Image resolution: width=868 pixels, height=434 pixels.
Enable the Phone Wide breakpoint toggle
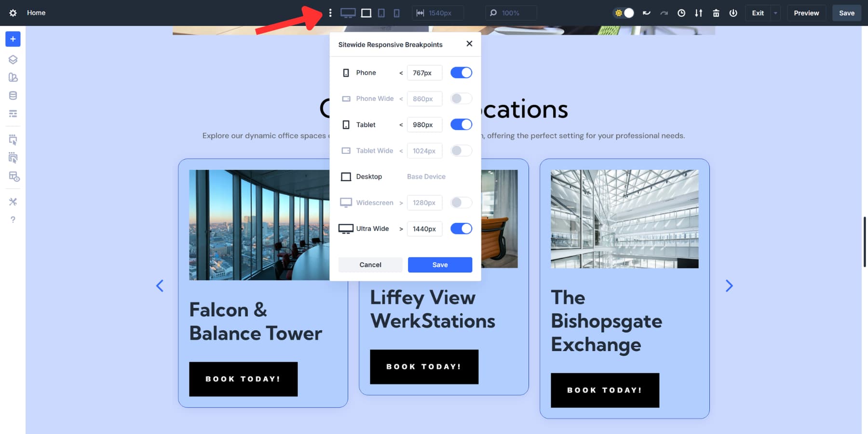(x=461, y=98)
